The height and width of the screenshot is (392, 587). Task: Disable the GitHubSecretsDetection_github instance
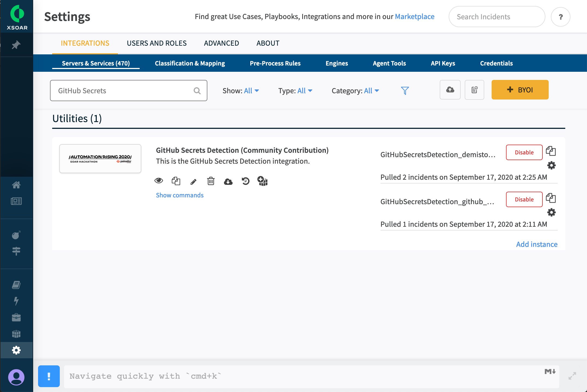524,200
